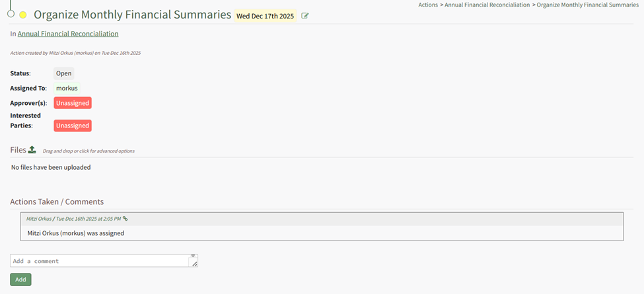Click the morkus assignee badge
644x294 pixels.
(67, 88)
